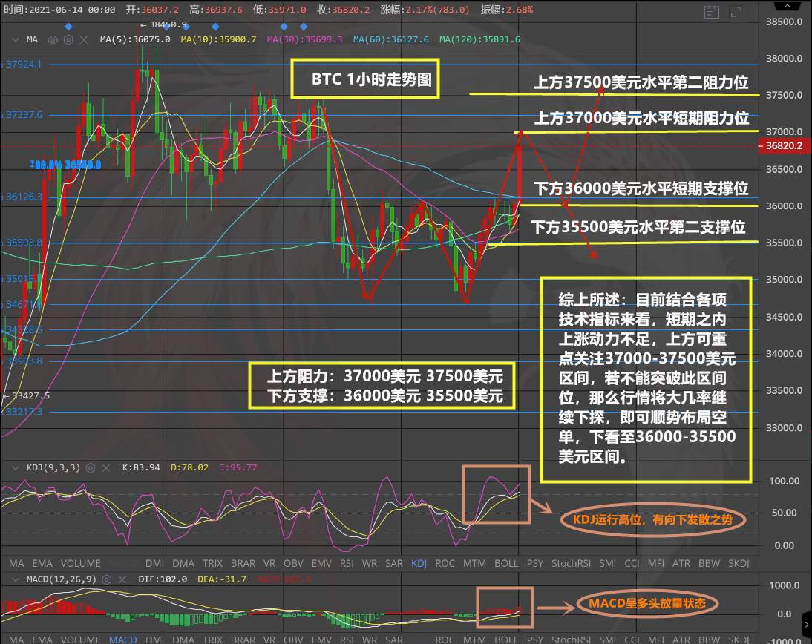Image resolution: width=812 pixels, height=644 pixels.
Task: Select MA tab in KDJ-highlighted indicator row
Action: [16, 563]
